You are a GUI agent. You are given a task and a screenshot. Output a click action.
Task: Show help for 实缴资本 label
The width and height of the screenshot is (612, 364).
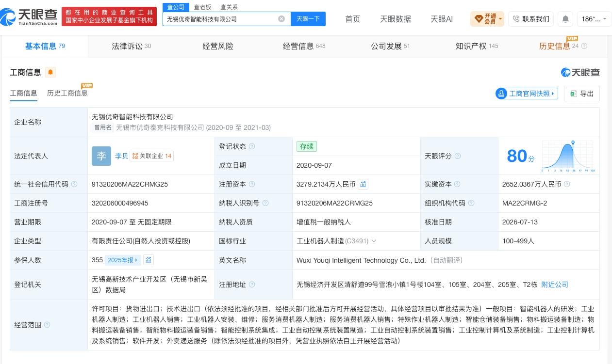[x=457, y=184]
